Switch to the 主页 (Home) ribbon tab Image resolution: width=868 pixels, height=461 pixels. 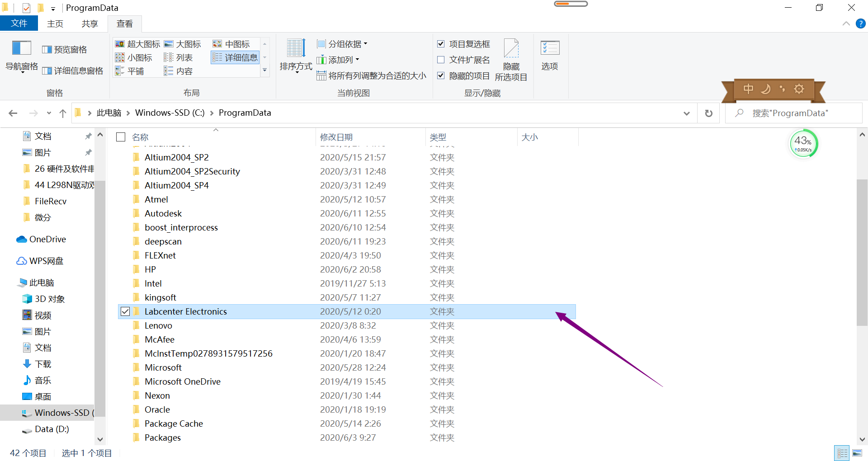[55, 24]
